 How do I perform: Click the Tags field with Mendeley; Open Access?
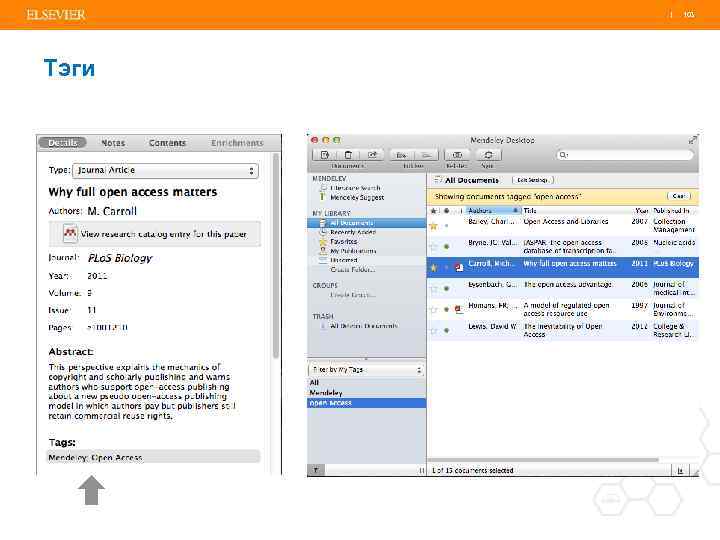[154, 457]
